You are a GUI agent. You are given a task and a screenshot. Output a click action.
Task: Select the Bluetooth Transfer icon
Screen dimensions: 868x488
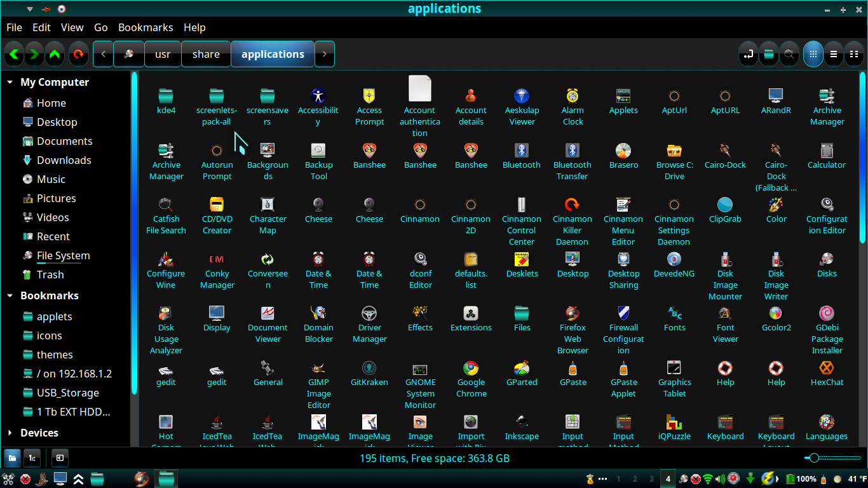(573, 150)
